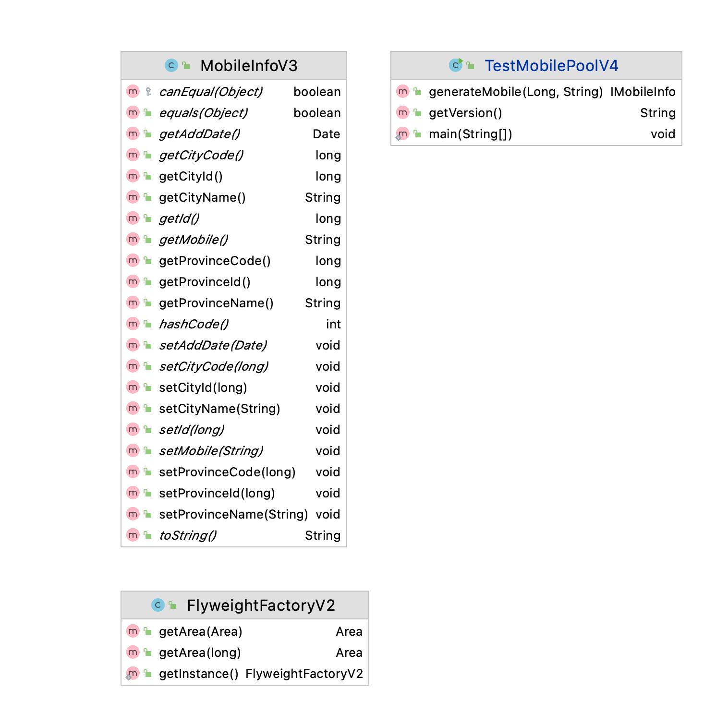The width and height of the screenshot is (728, 726).
Task: Click the public visibility icon for getMobile()
Action: [x=148, y=239]
